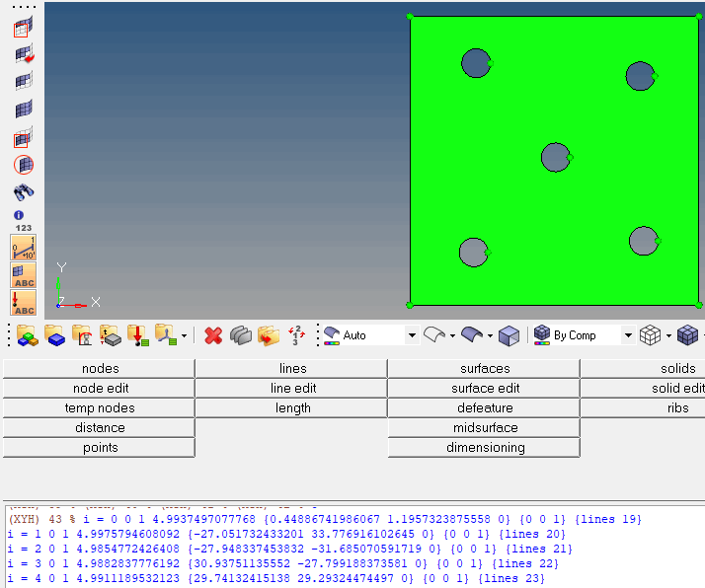Screen dimensions: 705x588
Task: Open the Materials collector icon
Action: click(x=82, y=335)
